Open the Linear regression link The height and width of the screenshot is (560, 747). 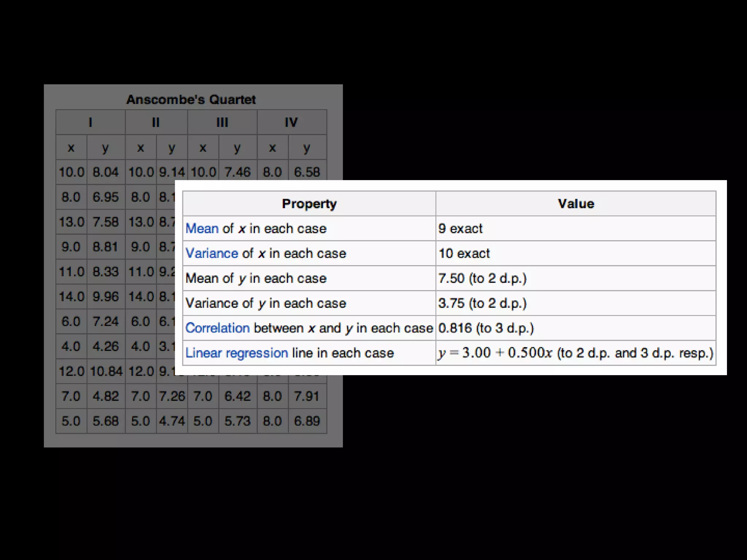click(x=236, y=353)
